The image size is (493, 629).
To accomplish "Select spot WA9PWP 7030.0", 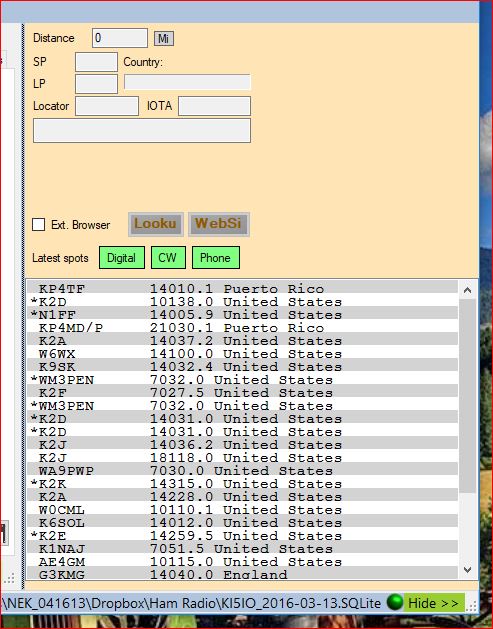I will click(242, 471).
